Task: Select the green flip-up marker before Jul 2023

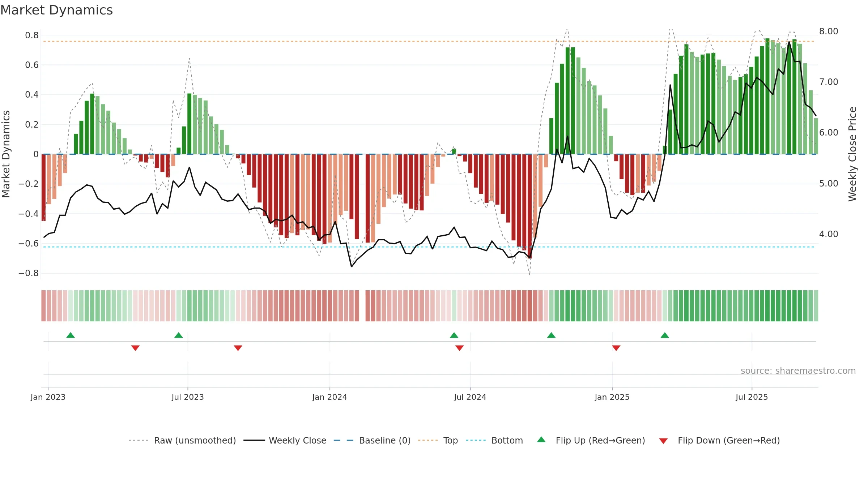Action: click(x=179, y=335)
